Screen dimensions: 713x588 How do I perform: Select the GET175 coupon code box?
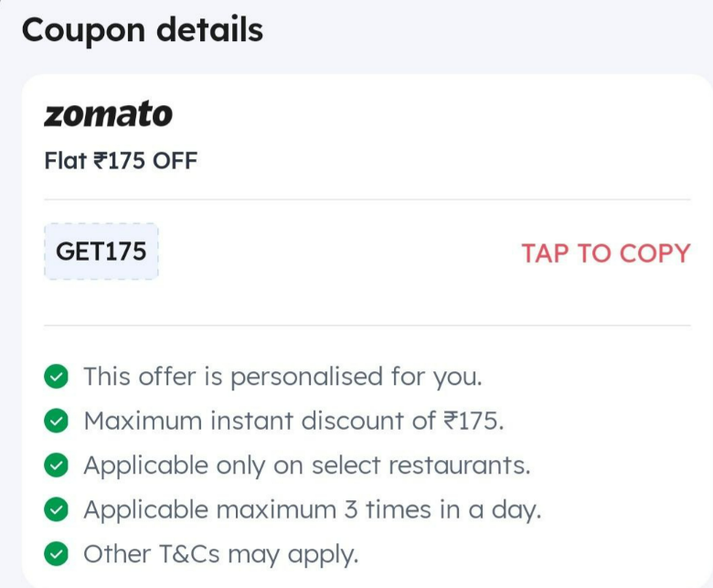point(101,251)
